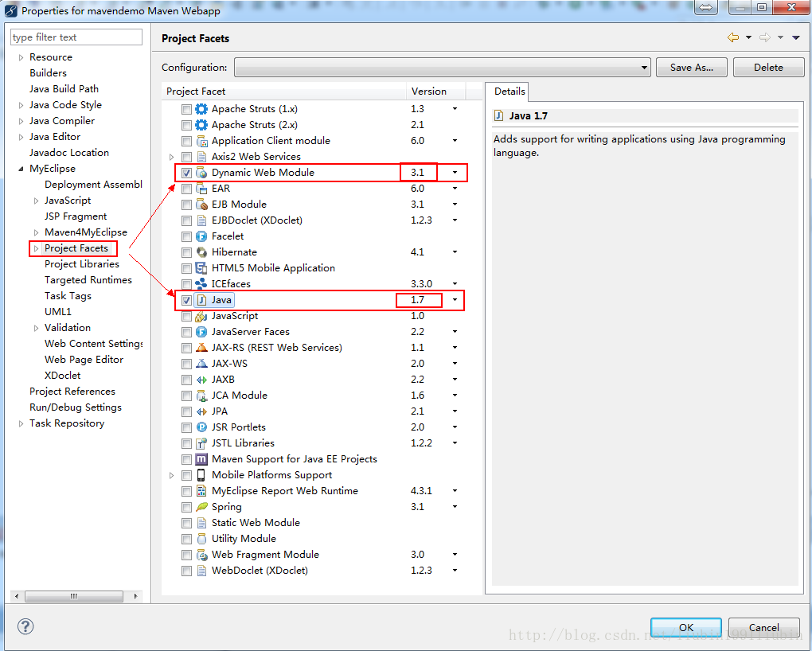Click the Java facet icon in list
The width and height of the screenshot is (812, 651).
click(202, 300)
